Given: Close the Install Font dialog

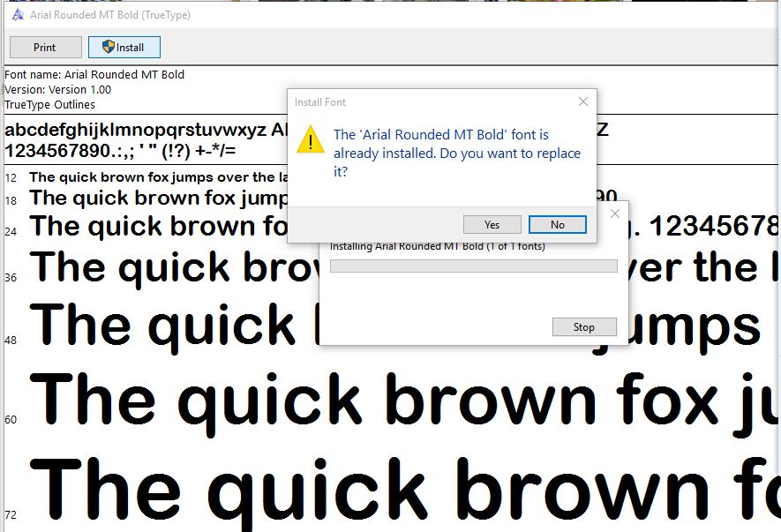Looking at the screenshot, I should pos(583,101).
